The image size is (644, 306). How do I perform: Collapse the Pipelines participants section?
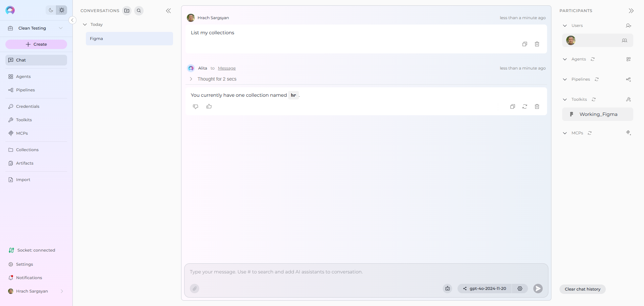click(565, 79)
